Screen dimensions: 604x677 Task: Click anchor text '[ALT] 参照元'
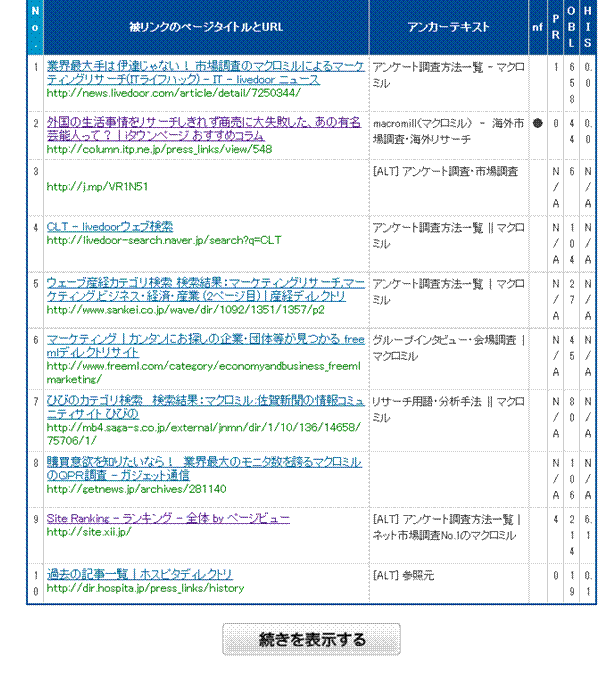403,576
